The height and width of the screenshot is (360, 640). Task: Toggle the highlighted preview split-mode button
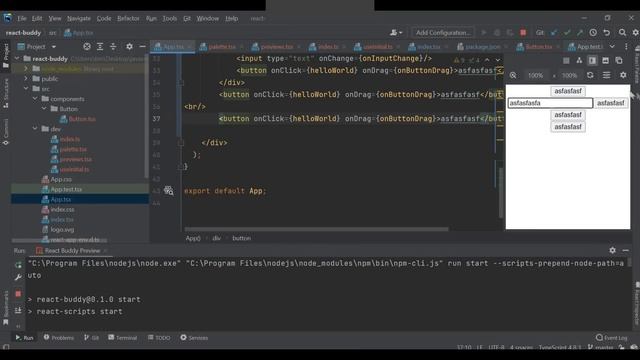click(592, 61)
